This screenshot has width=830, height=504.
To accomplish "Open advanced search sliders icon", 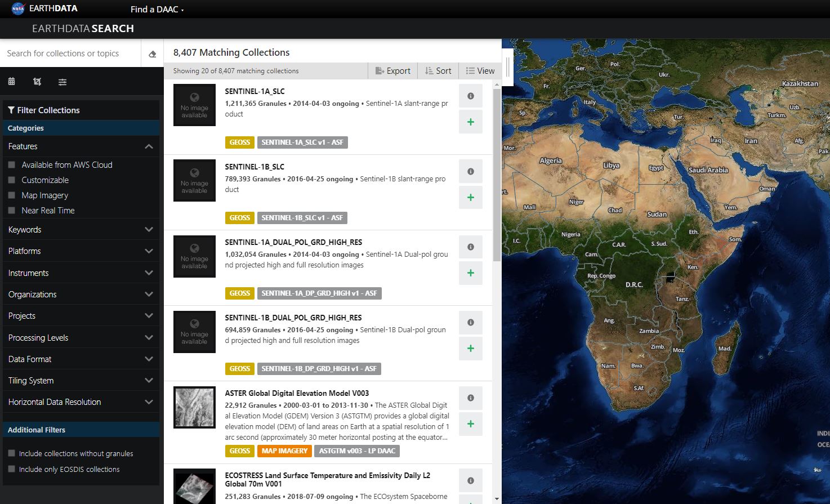I will [63, 82].
